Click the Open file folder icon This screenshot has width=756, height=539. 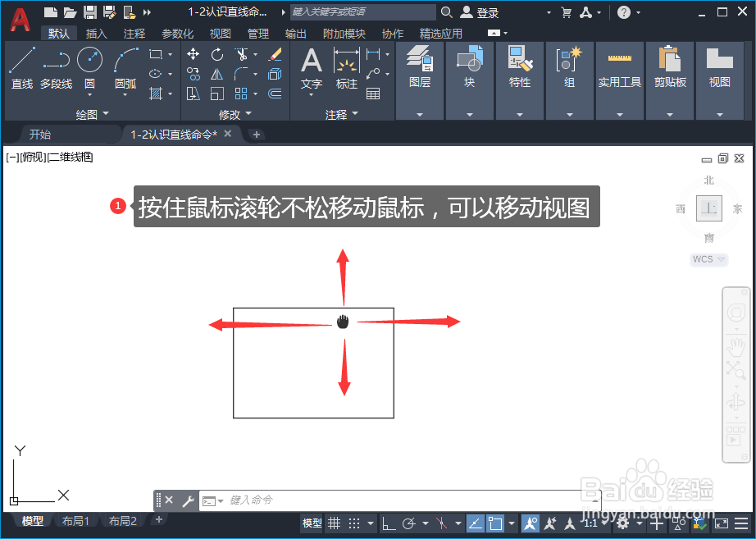point(71,12)
